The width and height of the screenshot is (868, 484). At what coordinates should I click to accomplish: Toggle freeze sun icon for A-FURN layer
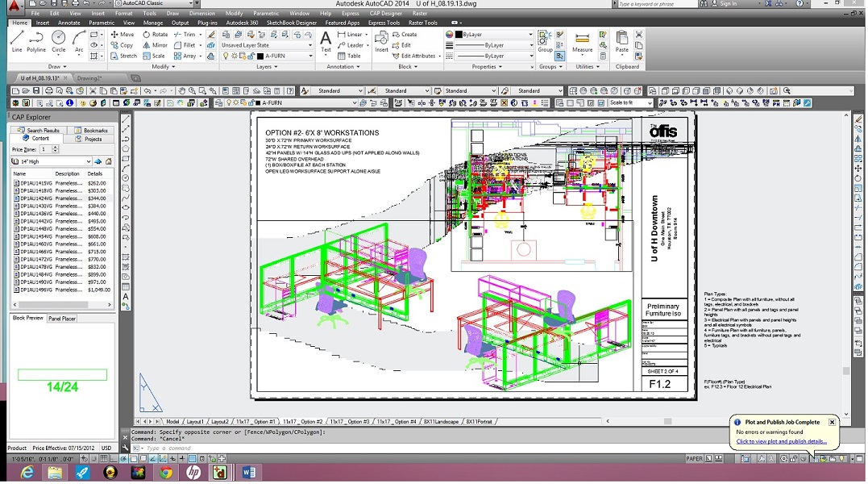tap(235, 56)
